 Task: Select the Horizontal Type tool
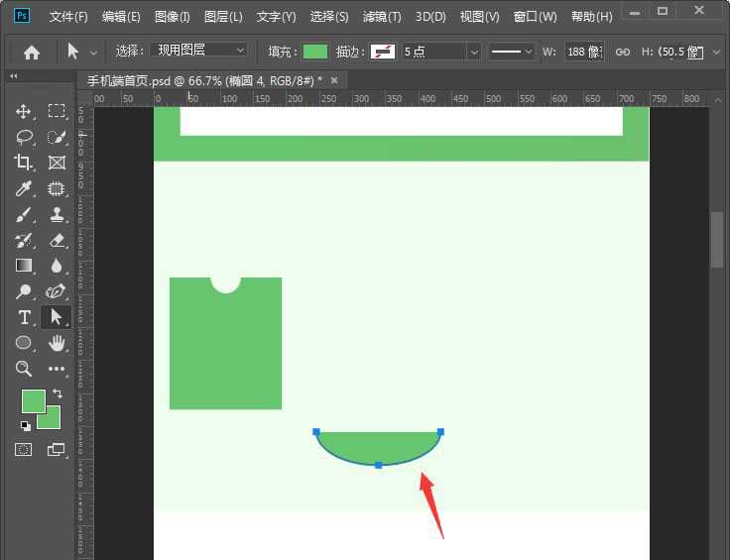tap(24, 317)
